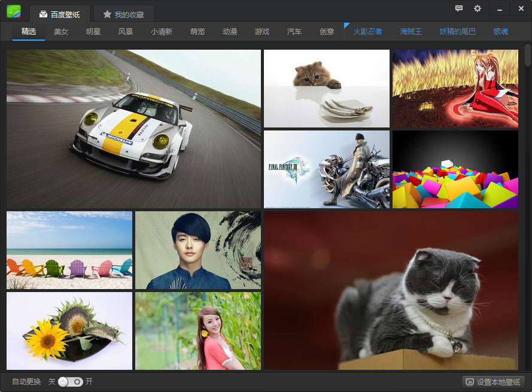The width and height of the screenshot is (532, 392).
Task: Toggle the 自动更换 auto-change switch
Action: click(71, 382)
